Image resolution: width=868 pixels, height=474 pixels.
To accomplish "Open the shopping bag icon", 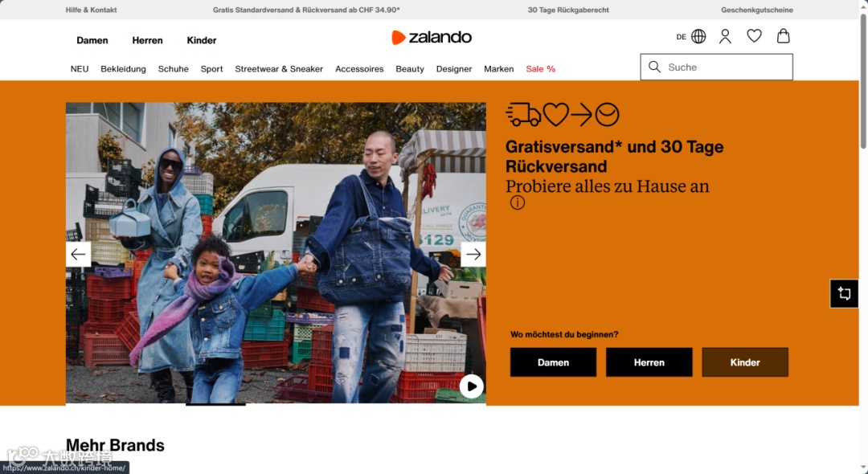I will coord(783,36).
